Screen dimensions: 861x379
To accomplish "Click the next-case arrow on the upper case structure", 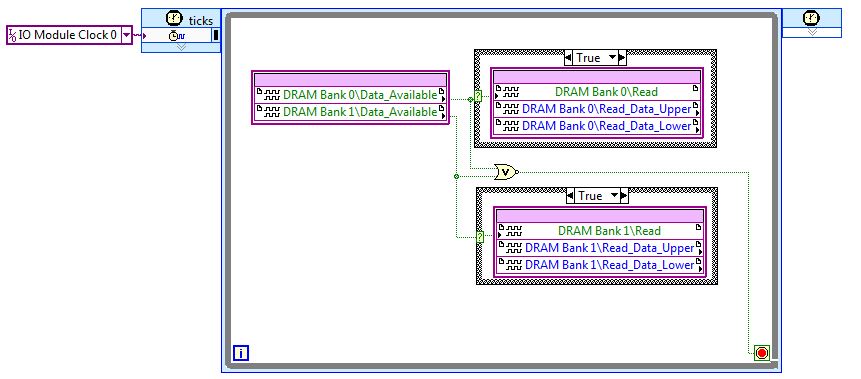I will [622, 58].
